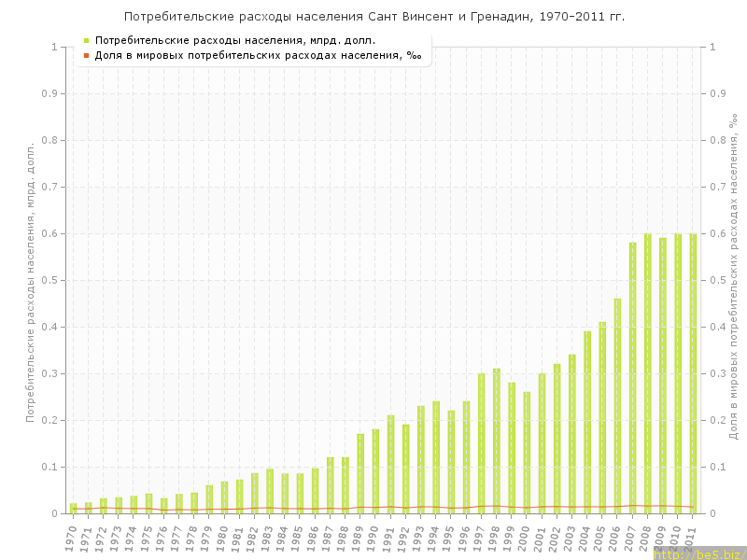747x560 pixels.
Task: Select the 2004 bar
Action: pyautogui.click(x=587, y=422)
